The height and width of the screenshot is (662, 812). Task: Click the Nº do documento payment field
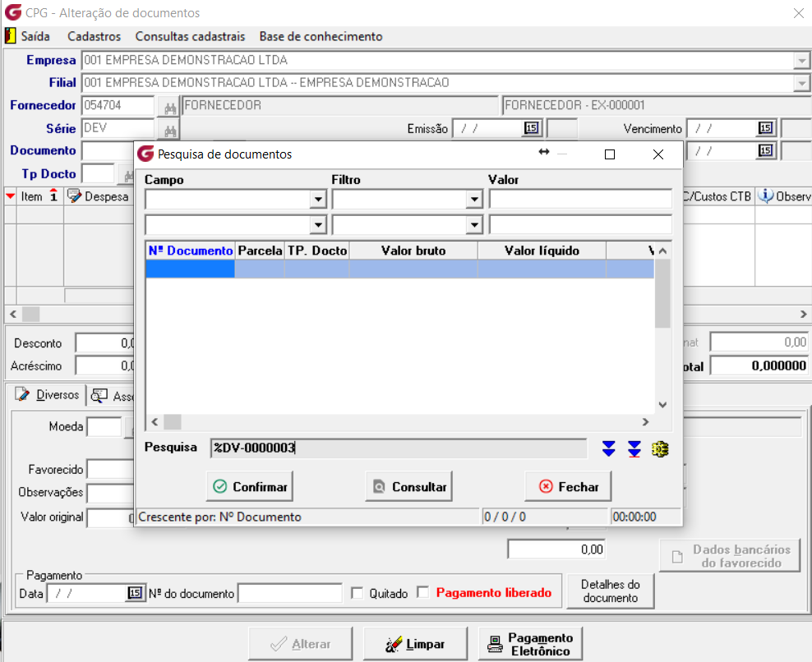pyautogui.click(x=290, y=593)
